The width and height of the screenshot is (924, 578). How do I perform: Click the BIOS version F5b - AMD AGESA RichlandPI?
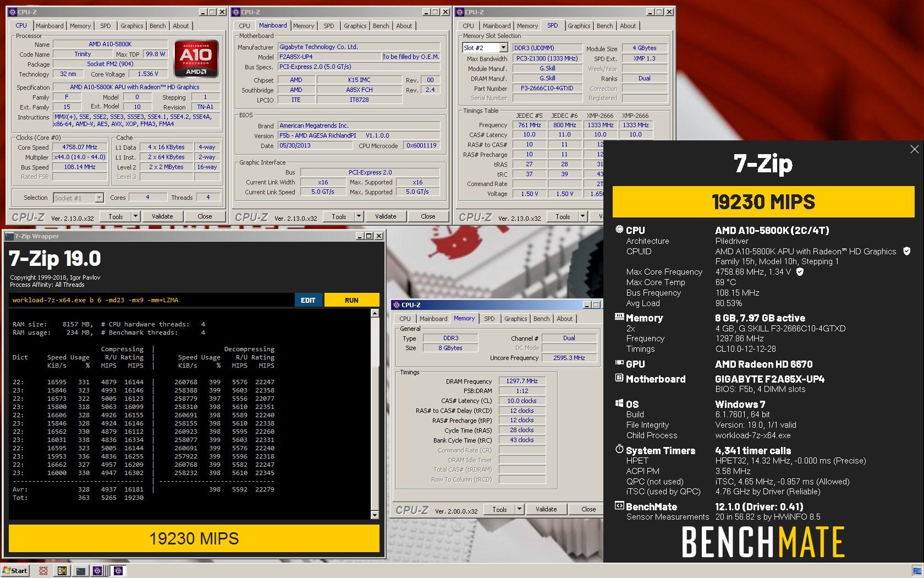click(x=359, y=135)
